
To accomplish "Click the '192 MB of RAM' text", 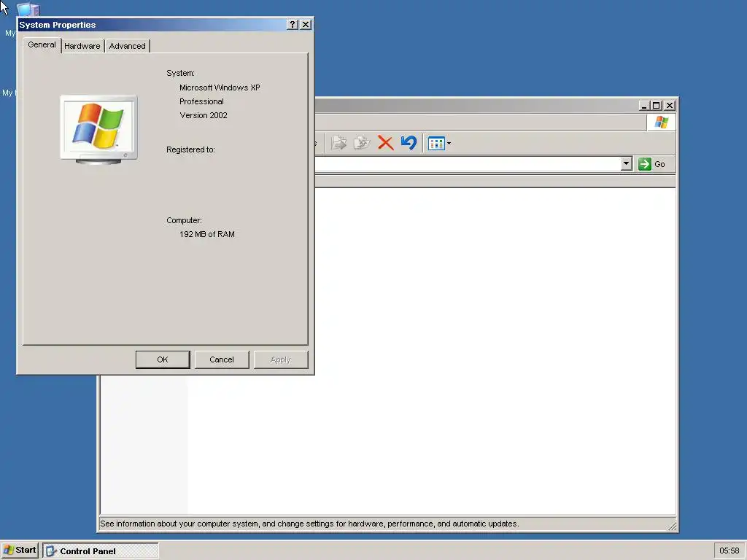I will [x=206, y=234].
